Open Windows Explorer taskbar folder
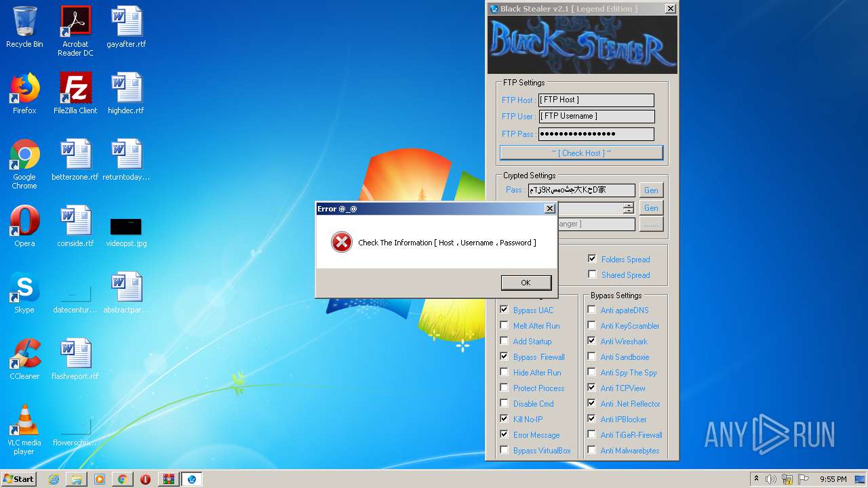The width and height of the screenshot is (868, 488). click(77, 479)
